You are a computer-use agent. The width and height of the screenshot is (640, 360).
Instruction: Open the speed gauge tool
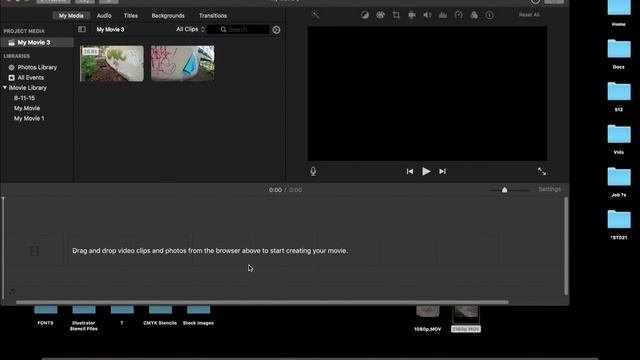[458, 15]
